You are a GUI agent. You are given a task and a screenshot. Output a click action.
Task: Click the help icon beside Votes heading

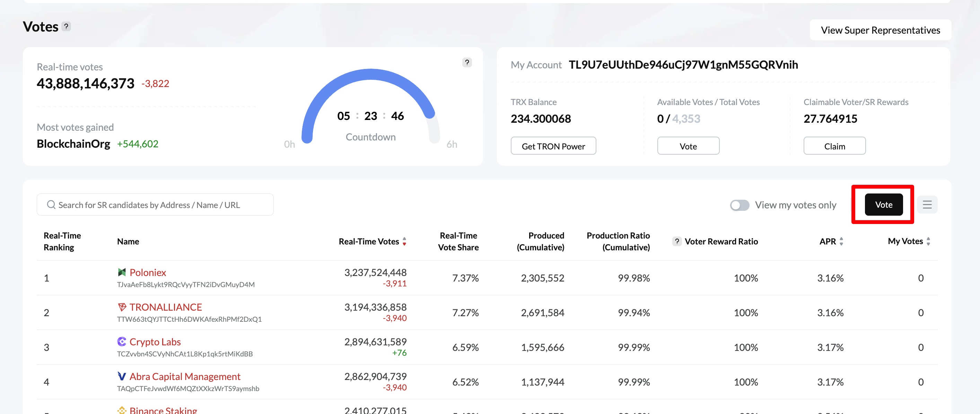coord(66,26)
